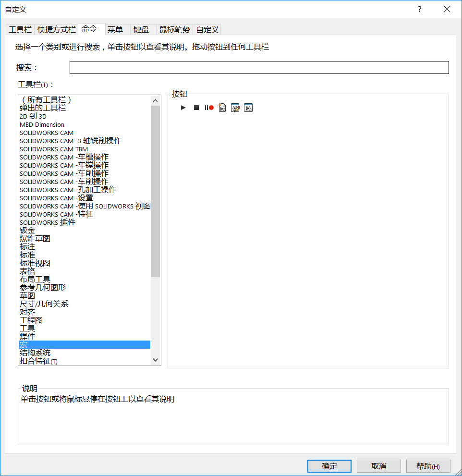Select 钣金 in the toolbar list

pyautogui.click(x=27, y=231)
